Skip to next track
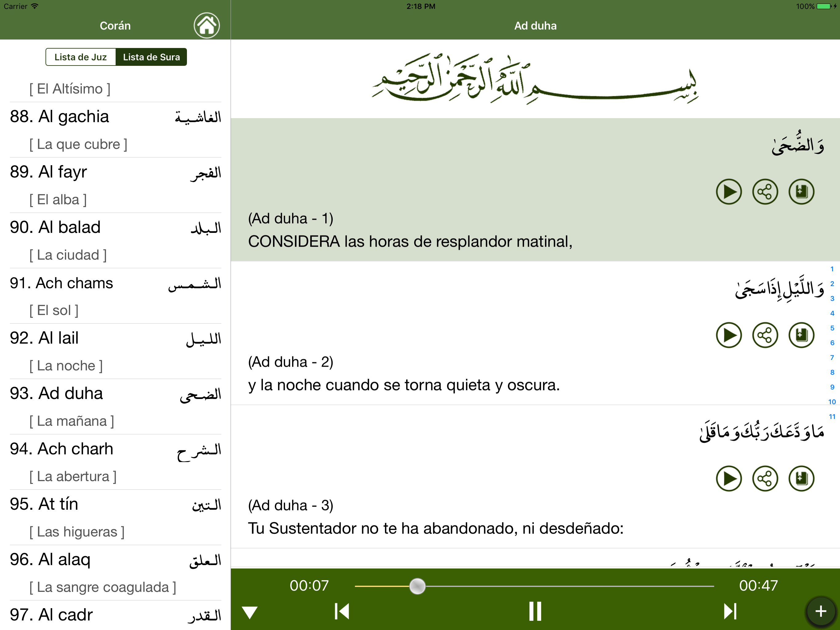This screenshot has width=840, height=630. point(730,611)
